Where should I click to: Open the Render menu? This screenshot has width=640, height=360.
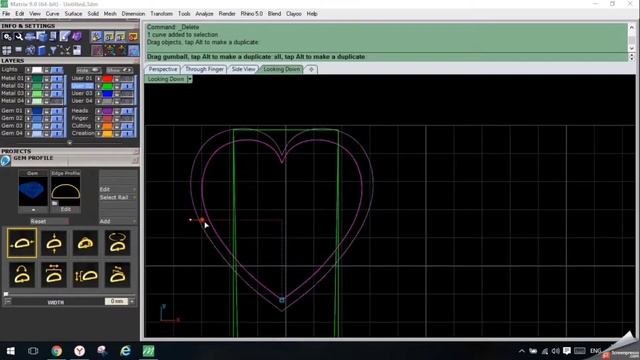pyautogui.click(x=227, y=13)
